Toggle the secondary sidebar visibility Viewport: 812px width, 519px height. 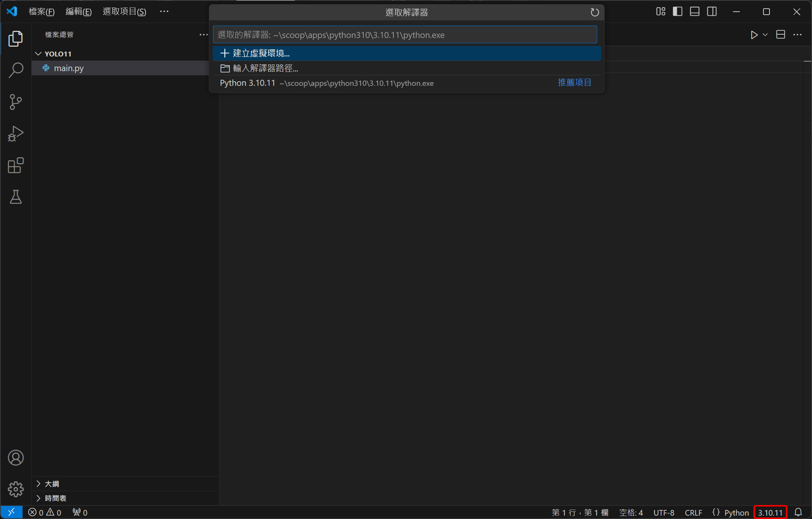pos(712,12)
